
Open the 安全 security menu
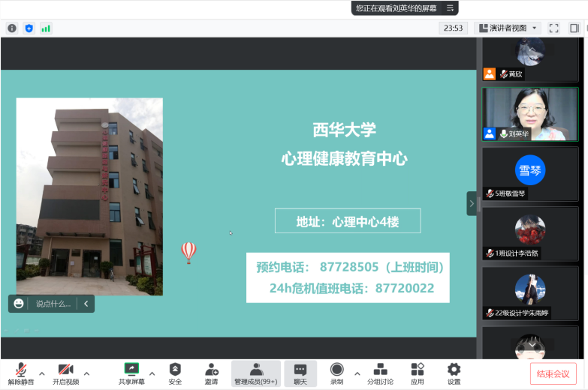[175, 373]
